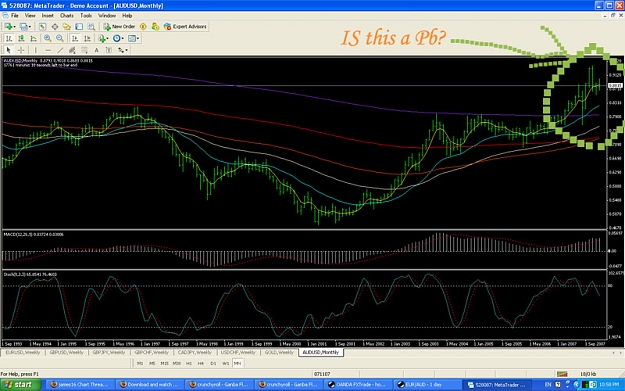Toggle Chart Shift icon
The width and height of the screenshot is (625, 391).
[x=87, y=39]
